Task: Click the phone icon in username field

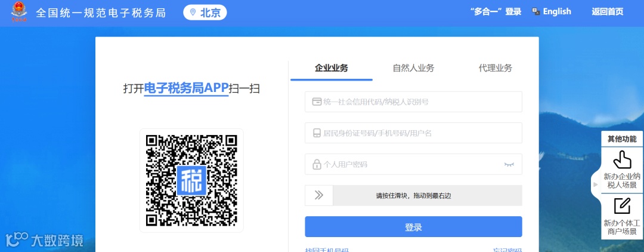Action: pos(317,133)
